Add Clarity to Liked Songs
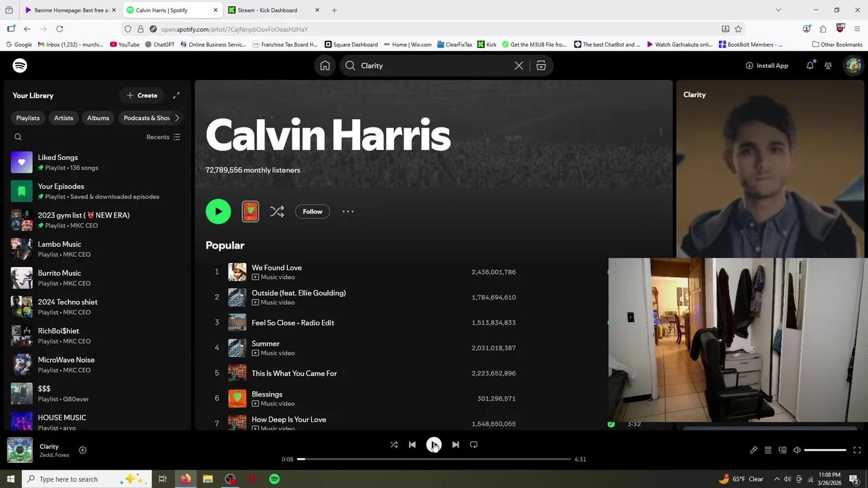Image resolution: width=868 pixels, height=488 pixels. tap(83, 450)
